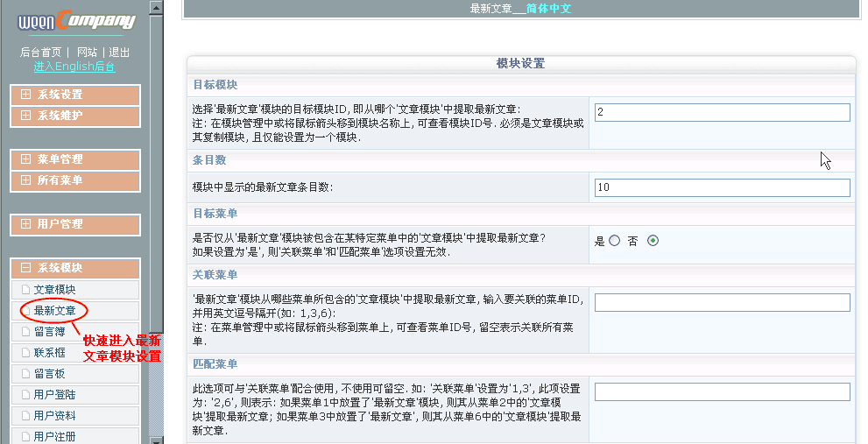
Task: Click page icon next to 用户注册
Action: [25, 437]
